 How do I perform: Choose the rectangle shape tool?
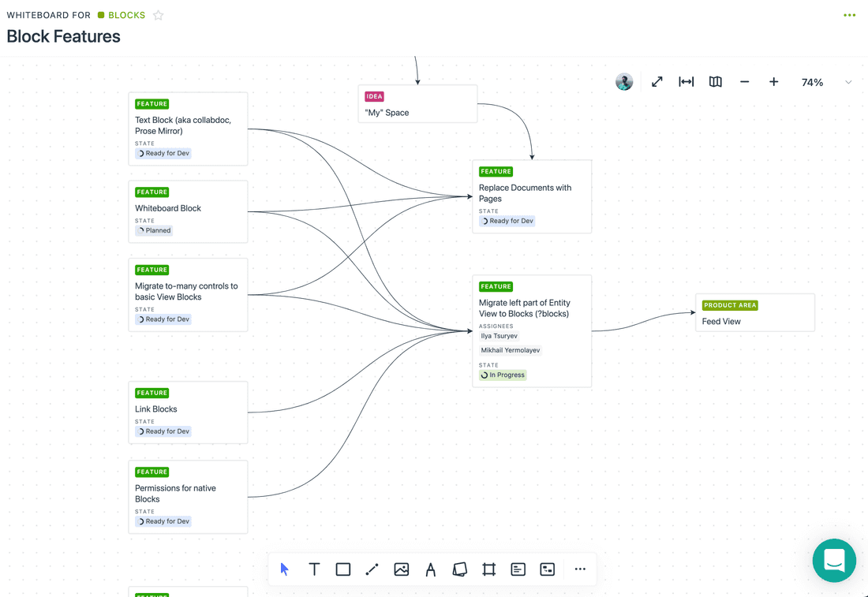click(x=343, y=569)
